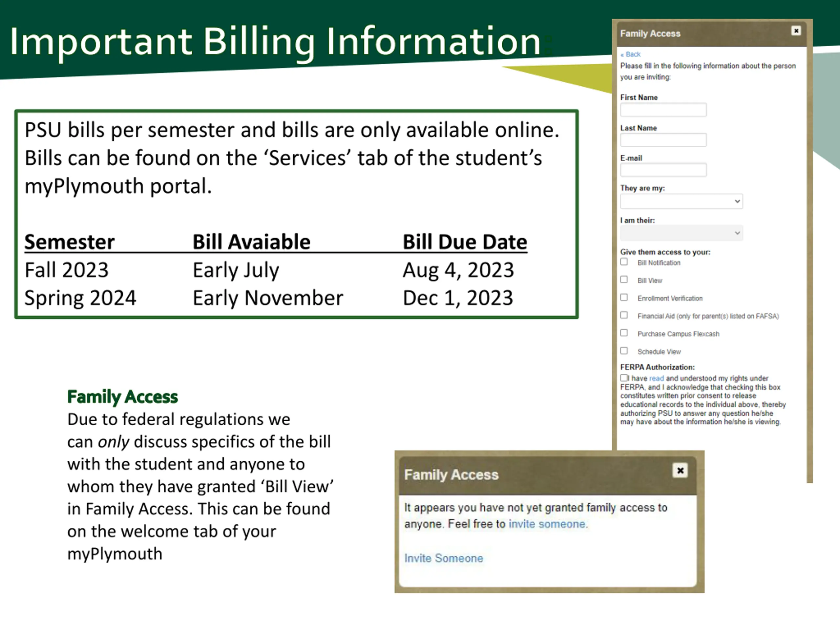
Task: Click the inline 'invite someone' link
Action: point(547,524)
